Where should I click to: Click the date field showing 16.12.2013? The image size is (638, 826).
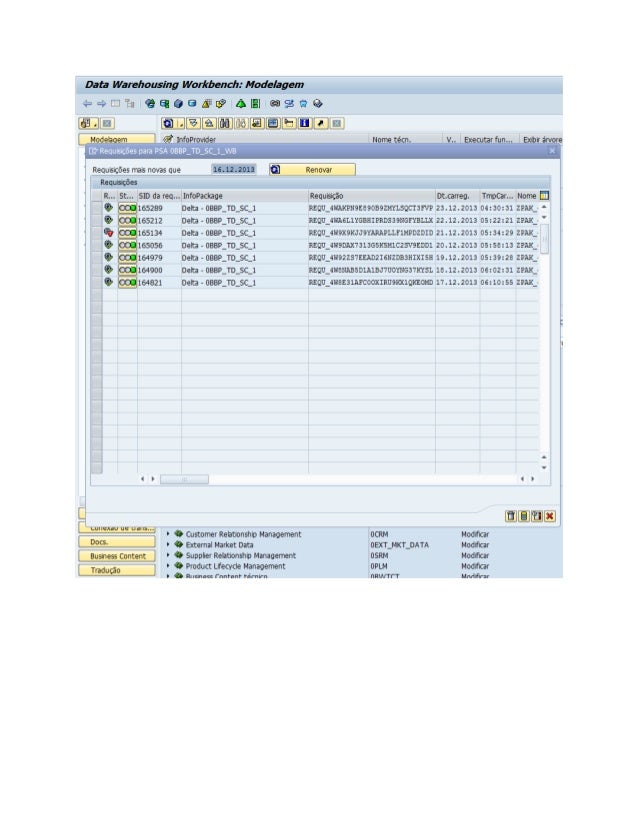tap(233, 169)
